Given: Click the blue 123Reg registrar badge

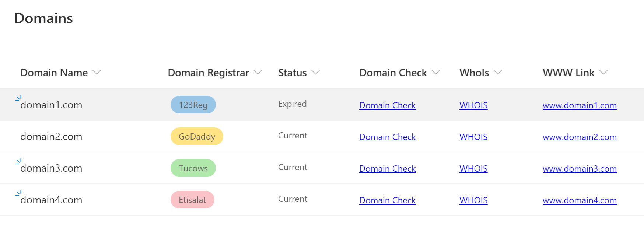Looking at the screenshot, I should pos(193,105).
